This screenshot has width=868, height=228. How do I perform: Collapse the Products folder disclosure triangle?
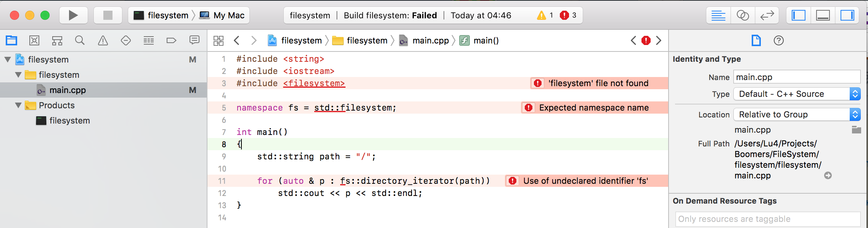pyautogui.click(x=18, y=105)
